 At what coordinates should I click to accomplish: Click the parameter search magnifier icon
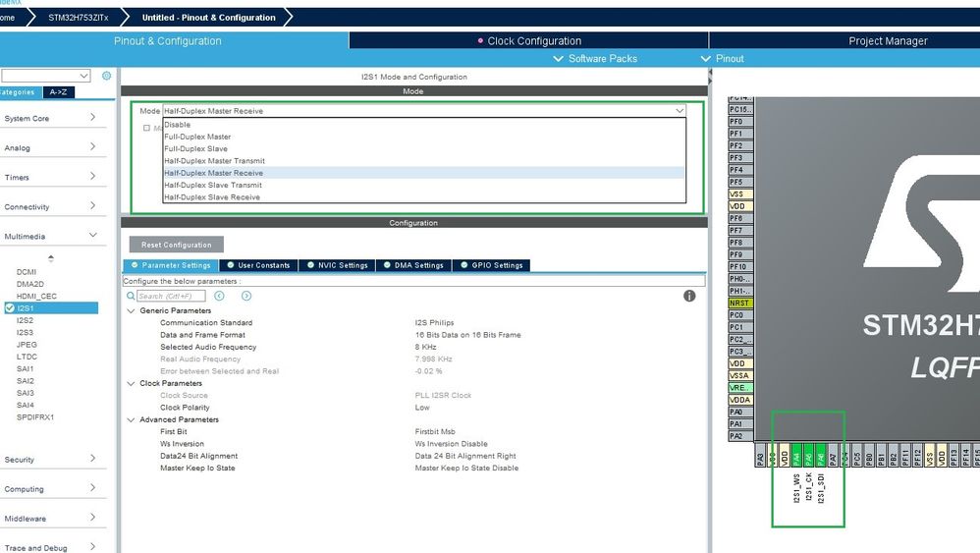tap(131, 297)
